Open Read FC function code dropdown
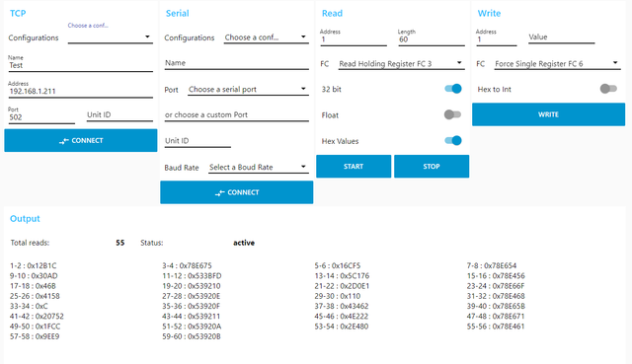632x364 pixels. pos(402,63)
